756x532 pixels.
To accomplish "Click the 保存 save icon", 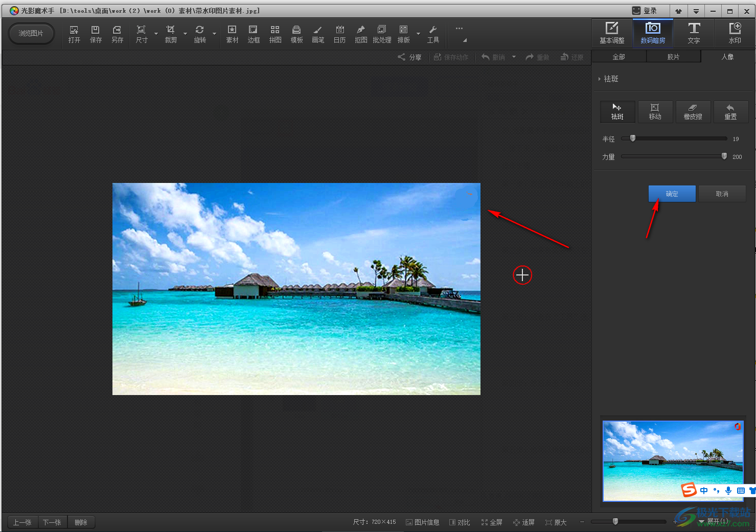I will pos(96,34).
